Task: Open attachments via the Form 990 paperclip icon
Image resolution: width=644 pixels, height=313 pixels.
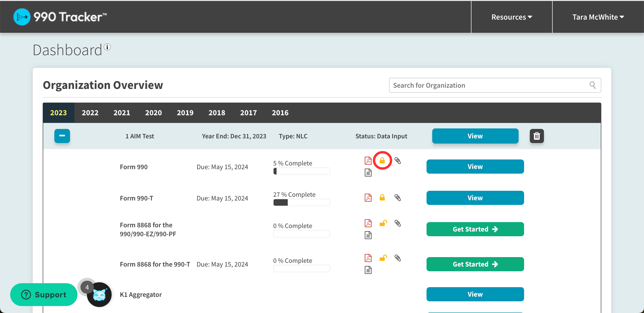Action: [398, 160]
